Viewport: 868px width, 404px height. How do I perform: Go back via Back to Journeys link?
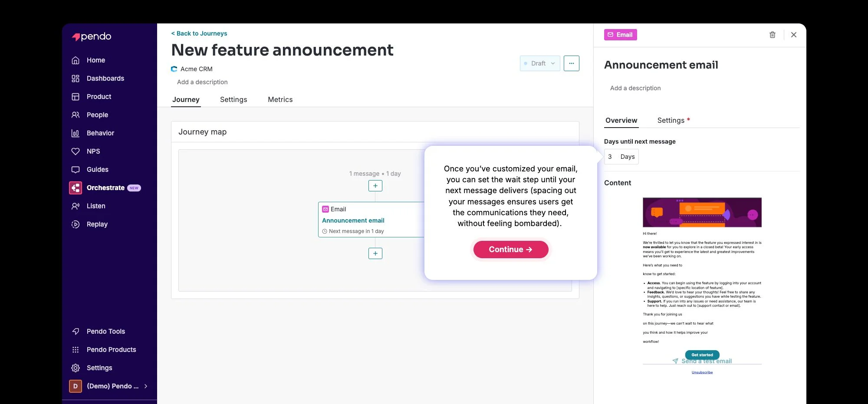click(x=199, y=33)
